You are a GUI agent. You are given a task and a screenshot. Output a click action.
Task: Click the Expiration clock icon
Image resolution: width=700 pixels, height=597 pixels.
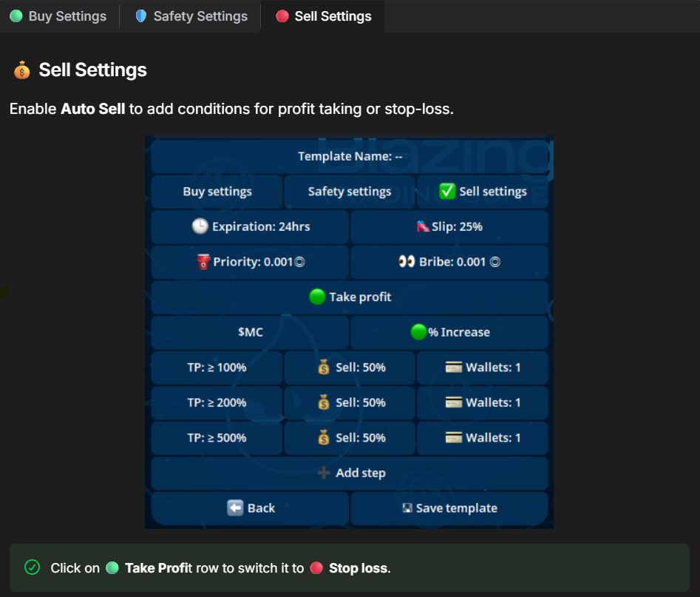coord(200,226)
